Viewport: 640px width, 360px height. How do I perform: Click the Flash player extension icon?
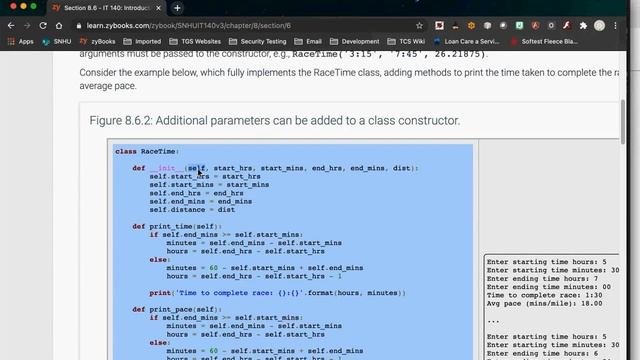point(567,25)
